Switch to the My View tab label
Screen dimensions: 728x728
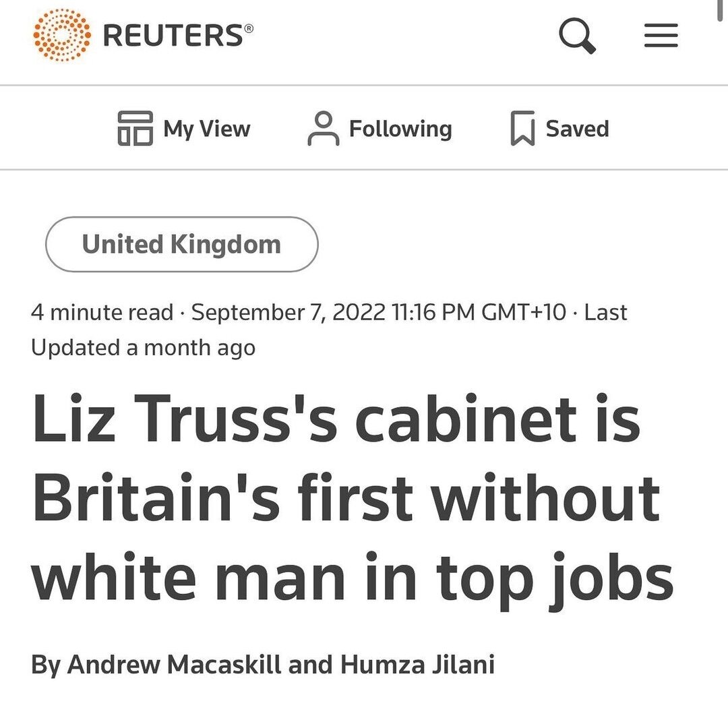206,128
